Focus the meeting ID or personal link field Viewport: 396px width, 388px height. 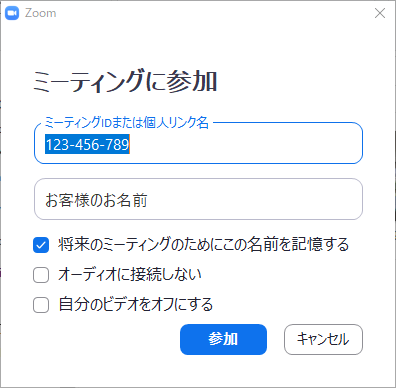(198, 143)
